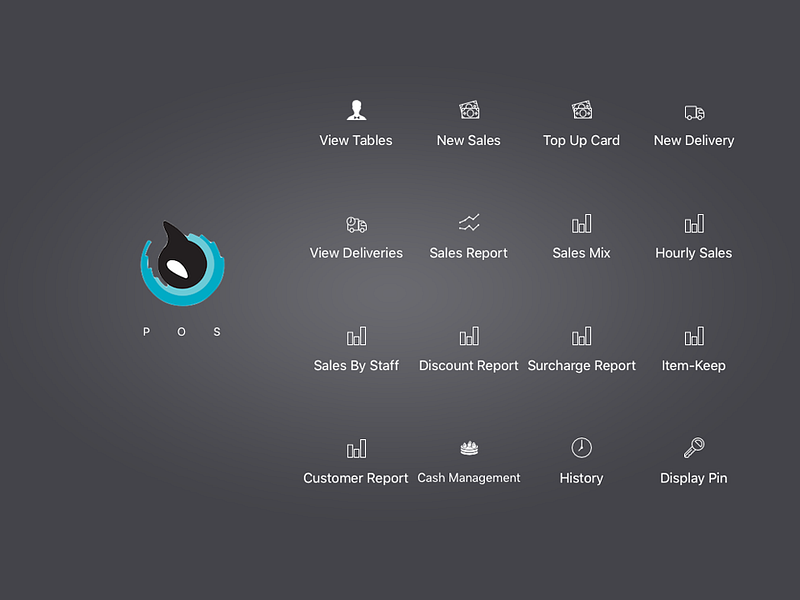The image size is (800, 600).
Task: Click the Discount Report text
Action: tap(469, 366)
